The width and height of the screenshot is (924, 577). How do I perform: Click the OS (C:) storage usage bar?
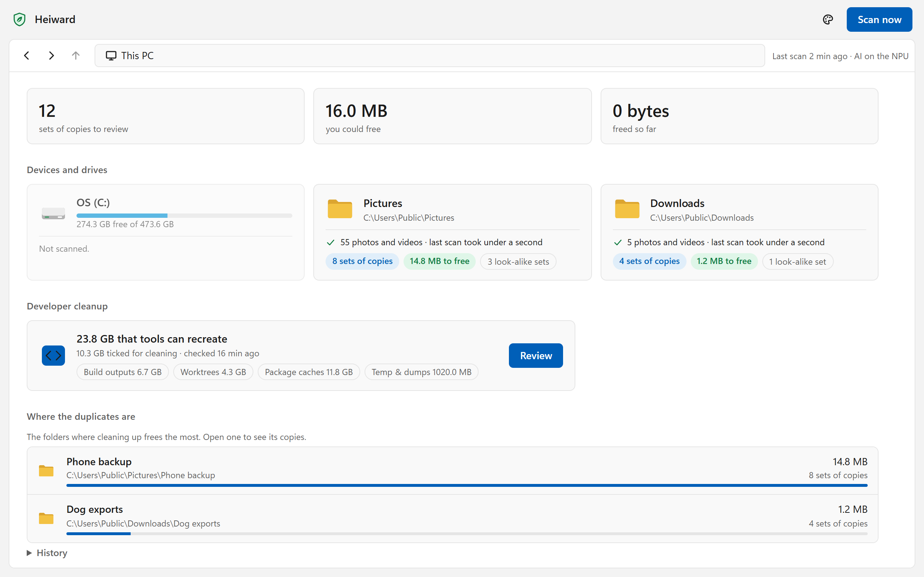pyautogui.click(x=184, y=216)
